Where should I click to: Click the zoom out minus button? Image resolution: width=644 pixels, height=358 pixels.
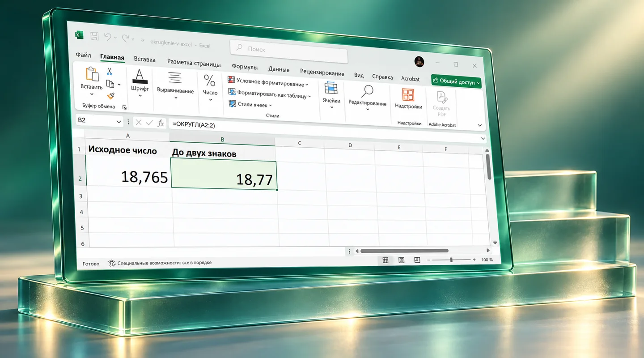pyautogui.click(x=428, y=260)
